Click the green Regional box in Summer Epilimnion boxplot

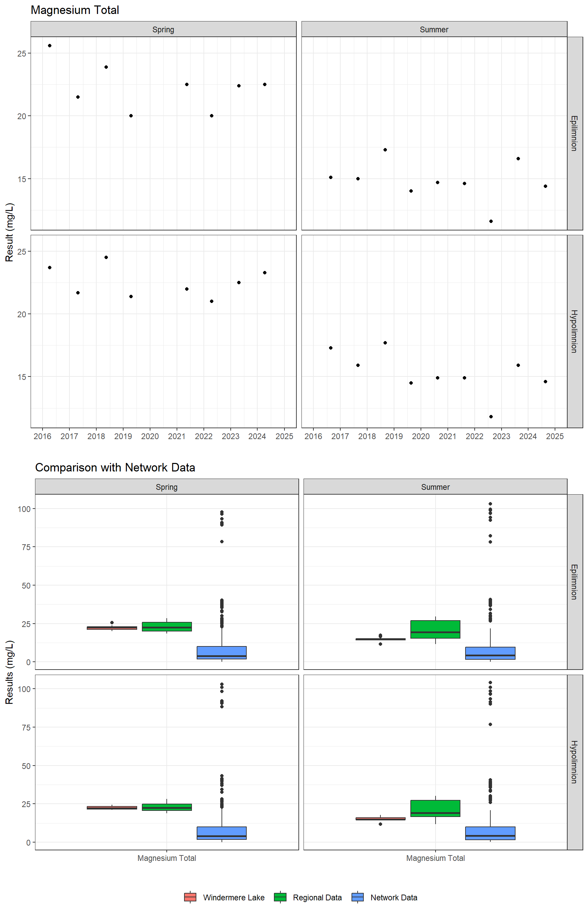click(x=435, y=629)
